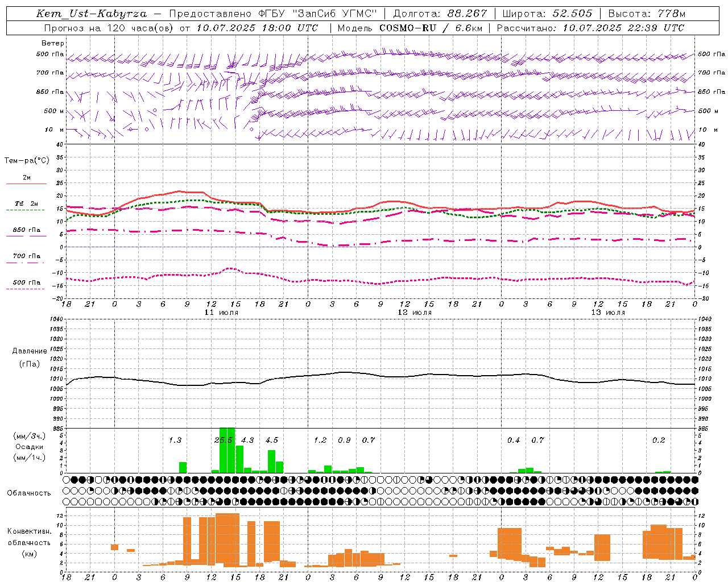The height and width of the screenshot is (582, 728).
Task: Click the precipitation value 4.5
Action: (272, 440)
